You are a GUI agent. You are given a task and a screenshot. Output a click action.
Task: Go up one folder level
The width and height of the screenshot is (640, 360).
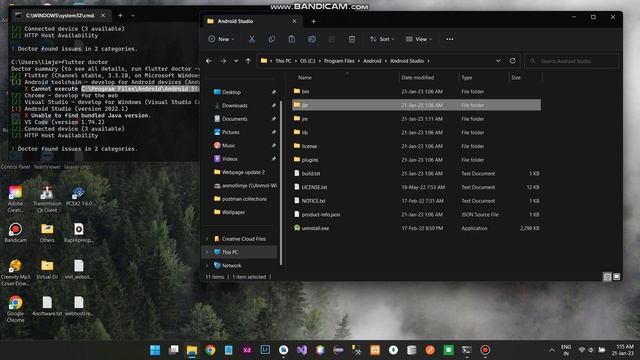[248, 61]
